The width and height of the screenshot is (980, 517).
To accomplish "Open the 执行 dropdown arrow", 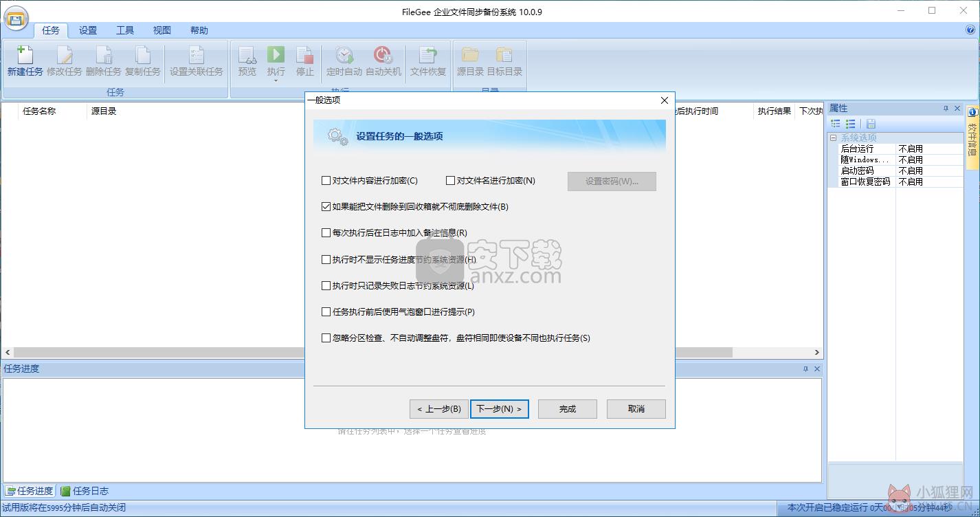I will pyautogui.click(x=276, y=81).
